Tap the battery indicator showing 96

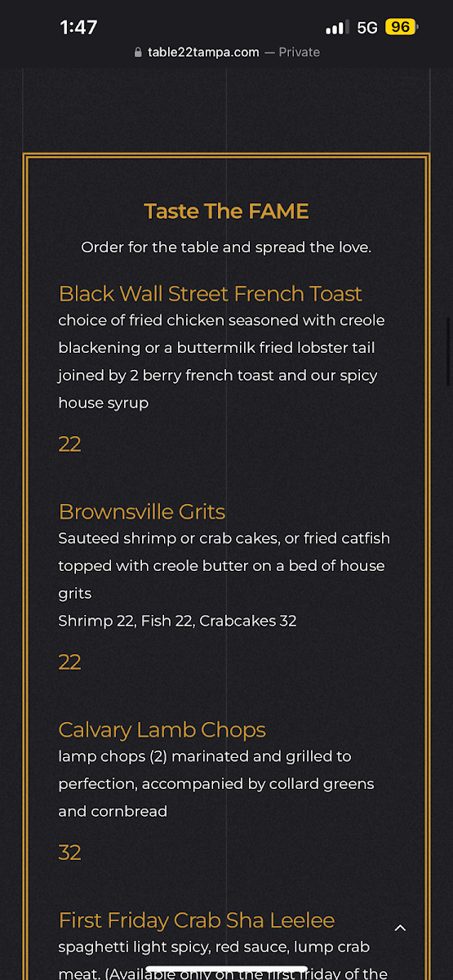[402, 27]
